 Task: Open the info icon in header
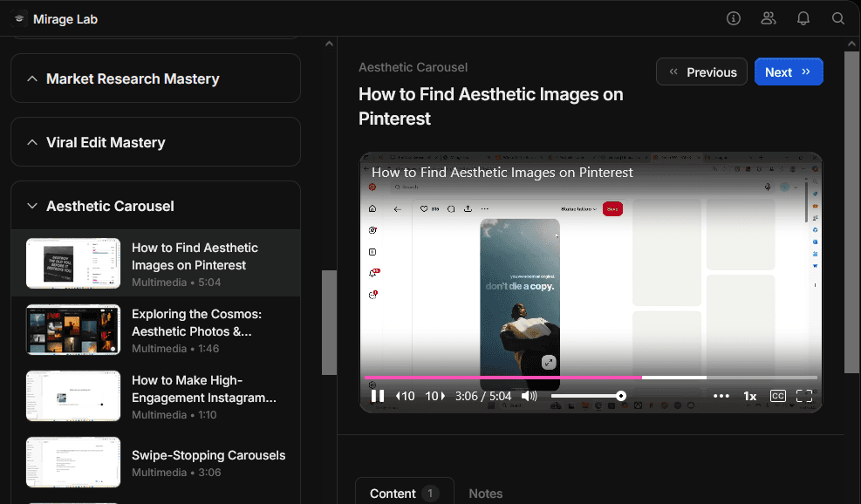point(734,18)
